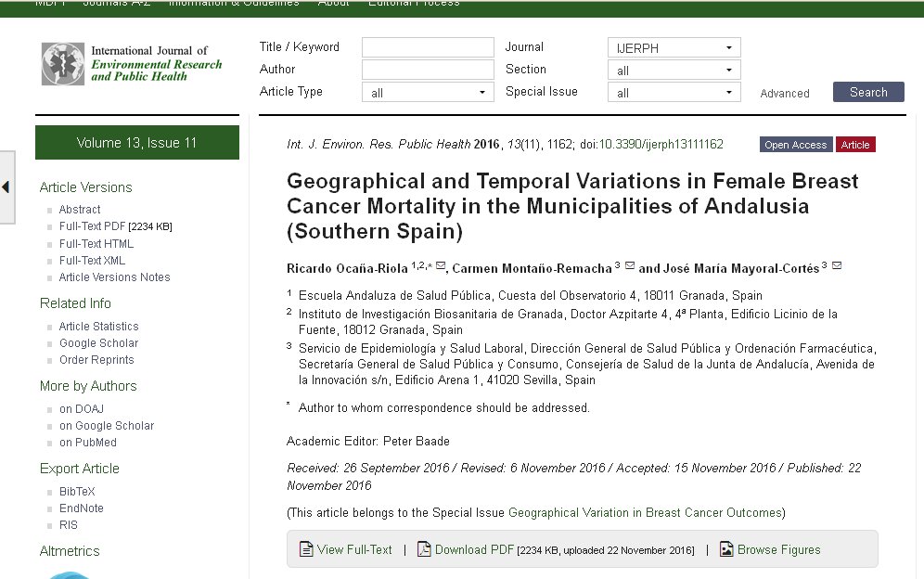Expand the Section dropdown
The width and height of the screenshot is (924, 579).
click(x=674, y=70)
